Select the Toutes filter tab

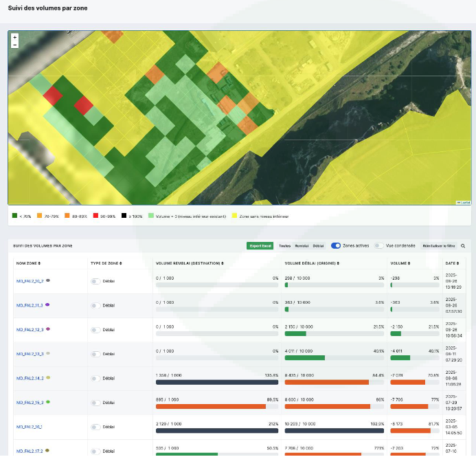[284, 246]
